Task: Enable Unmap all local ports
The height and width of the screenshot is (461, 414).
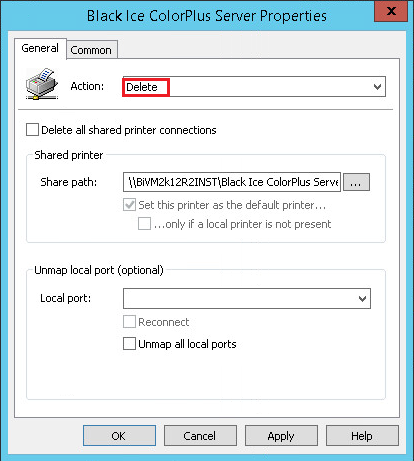Action: [129, 344]
